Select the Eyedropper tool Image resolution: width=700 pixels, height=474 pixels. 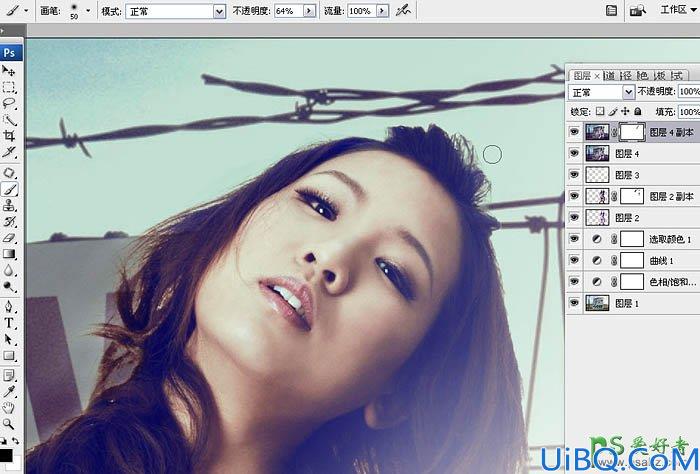tap(8, 391)
